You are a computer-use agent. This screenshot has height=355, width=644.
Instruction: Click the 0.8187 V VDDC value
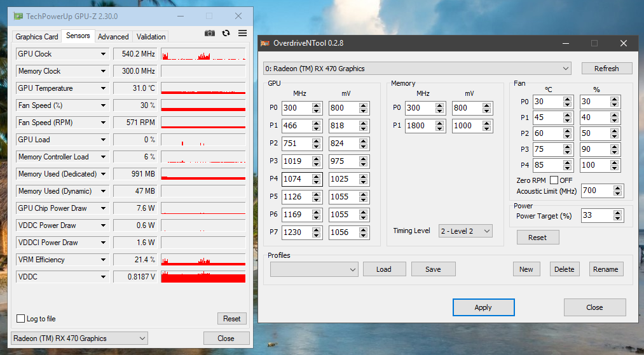coord(135,277)
